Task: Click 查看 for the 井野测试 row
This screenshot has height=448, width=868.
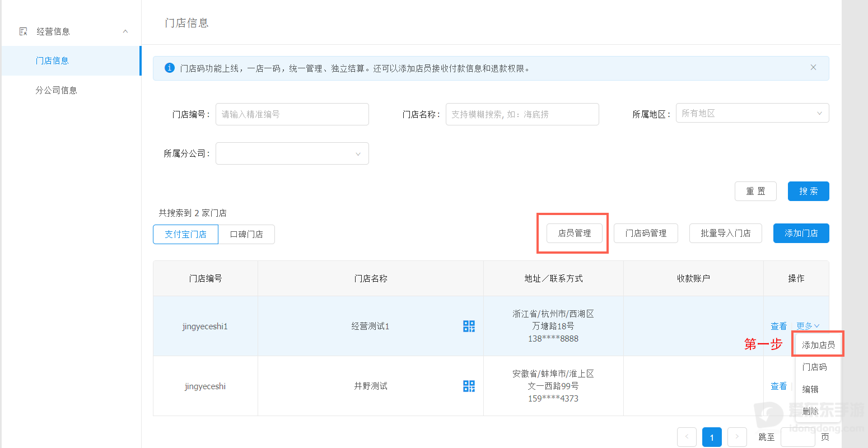Action: (779, 386)
